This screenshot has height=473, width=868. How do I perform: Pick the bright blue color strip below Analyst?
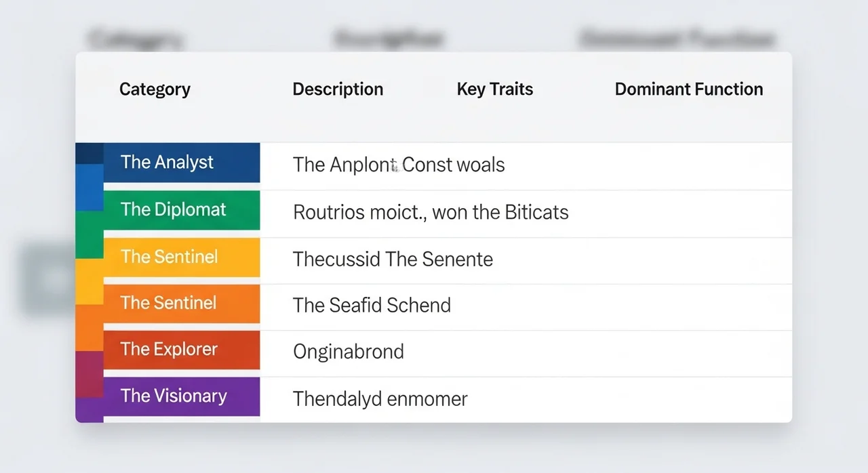coord(89,187)
